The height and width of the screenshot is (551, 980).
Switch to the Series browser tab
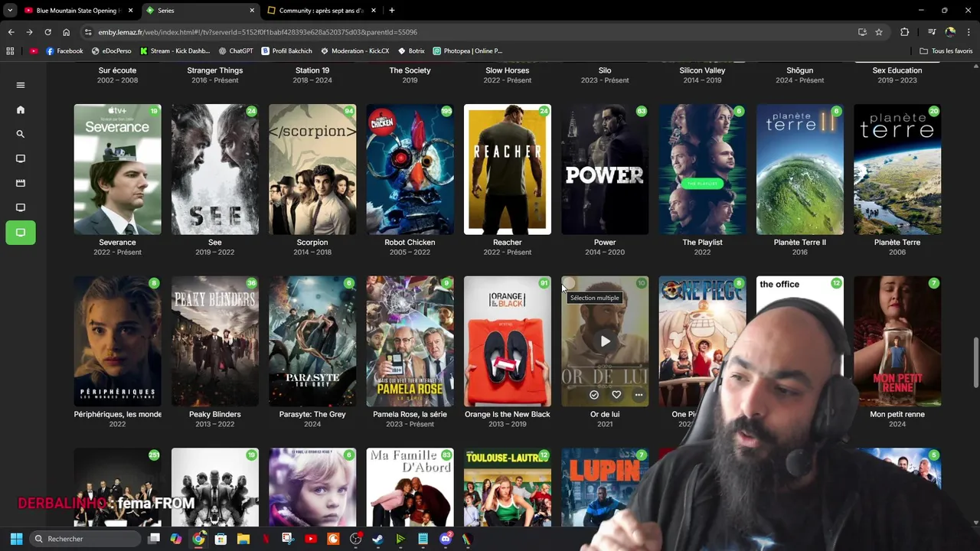(199, 11)
